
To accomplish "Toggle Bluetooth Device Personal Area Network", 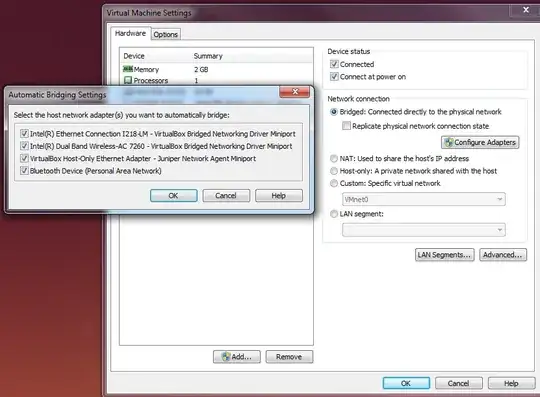I will click(x=24, y=171).
